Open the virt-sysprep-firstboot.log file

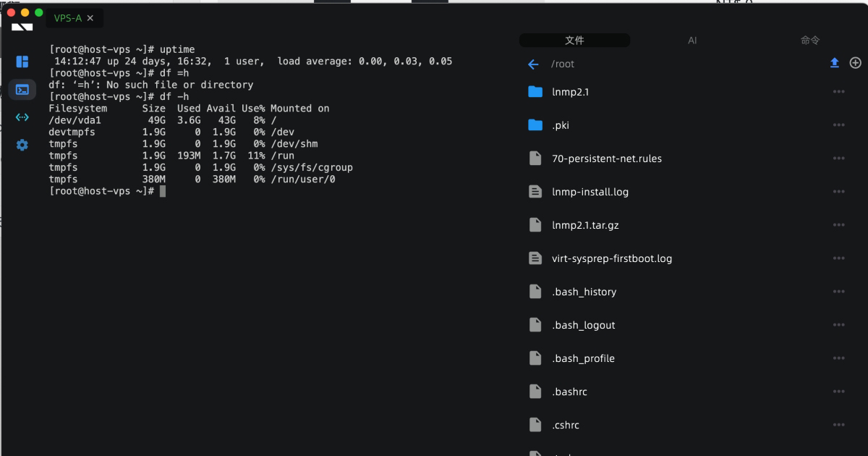coord(611,258)
